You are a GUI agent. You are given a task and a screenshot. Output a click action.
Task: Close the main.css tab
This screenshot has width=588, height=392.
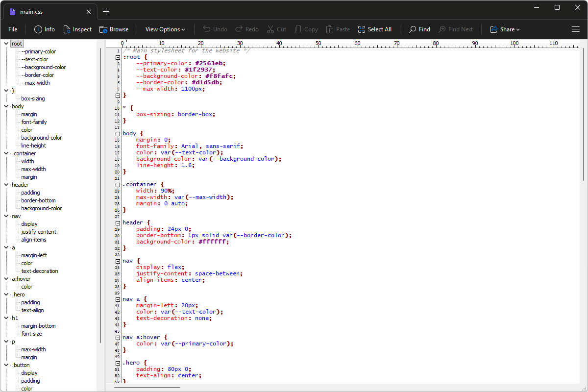(89, 12)
